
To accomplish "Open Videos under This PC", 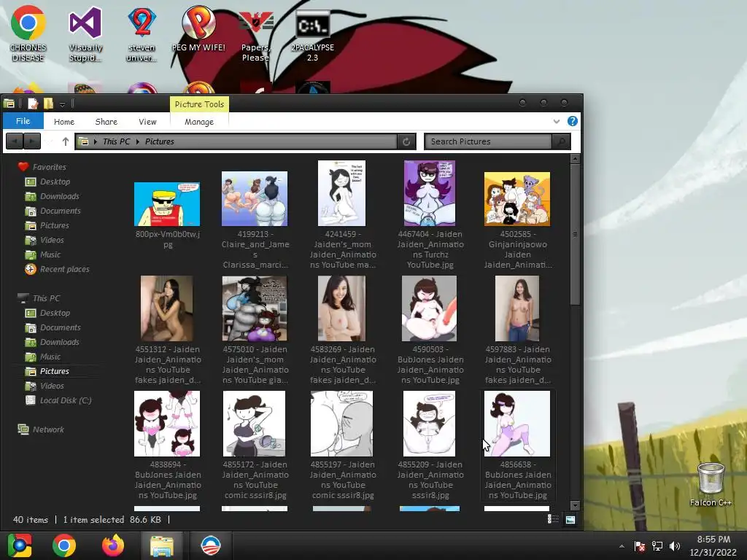I will click(52, 386).
